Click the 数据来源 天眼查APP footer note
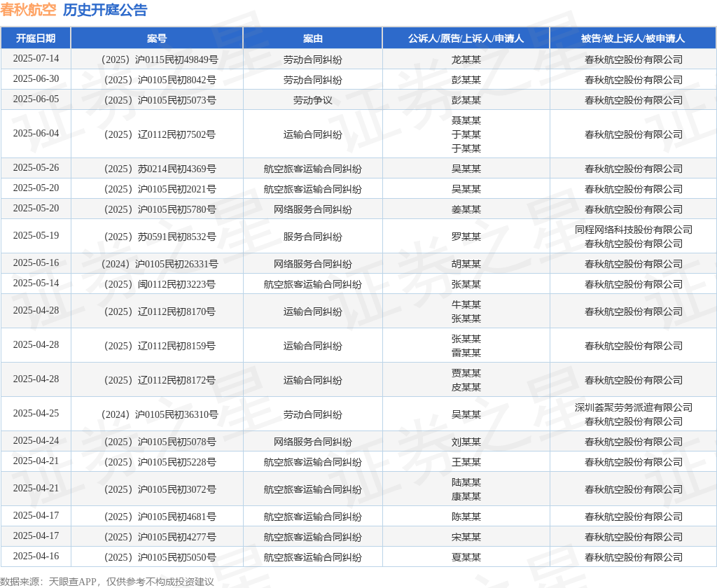 click(107, 582)
